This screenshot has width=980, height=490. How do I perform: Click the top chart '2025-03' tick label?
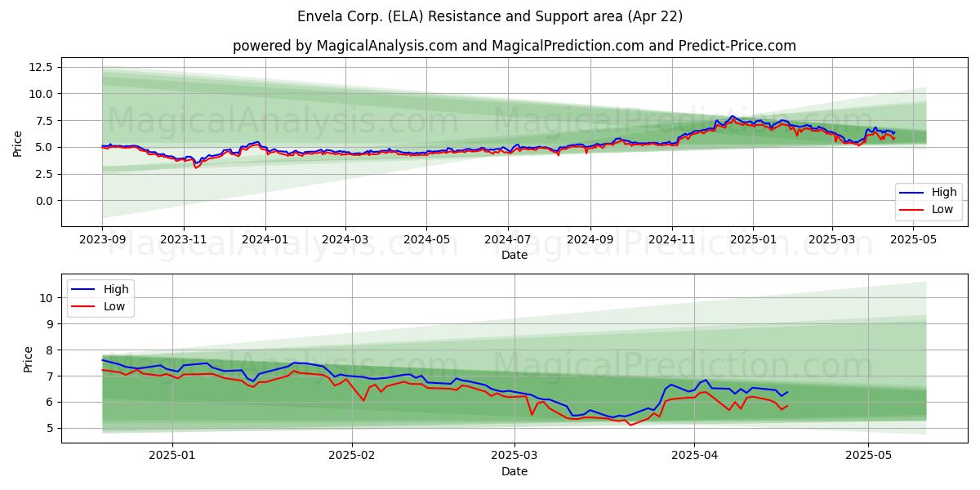click(832, 239)
